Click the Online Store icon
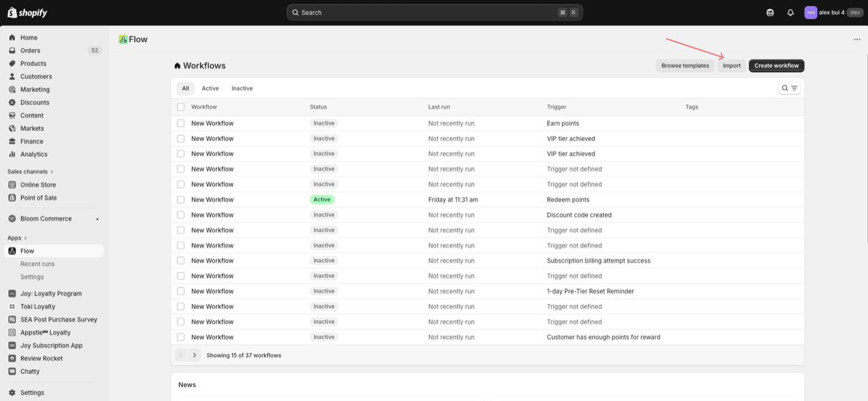 (12, 185)
